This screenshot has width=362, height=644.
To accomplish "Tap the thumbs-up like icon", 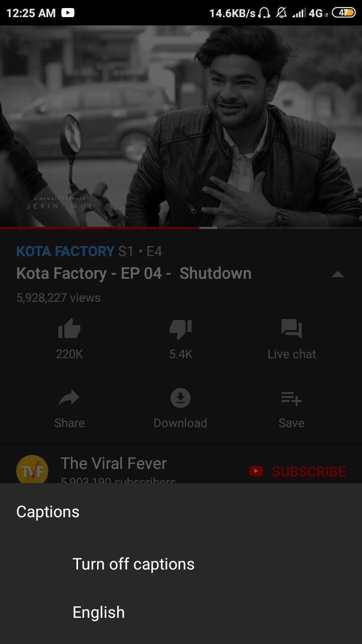I will click(69, 329).
